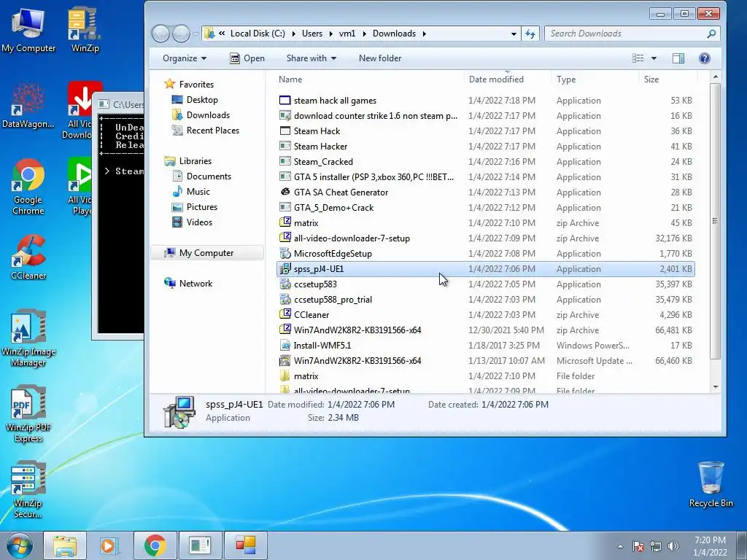
Task: Select steam hack all games file
Action: [x=485, y=101]
